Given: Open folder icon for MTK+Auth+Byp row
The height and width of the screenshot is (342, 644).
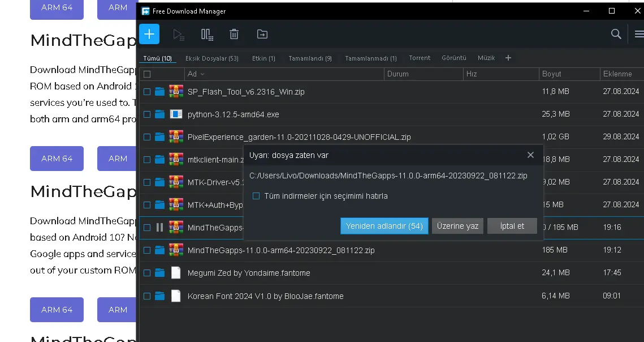Looking at the screenshot, I should click(160, 204).
